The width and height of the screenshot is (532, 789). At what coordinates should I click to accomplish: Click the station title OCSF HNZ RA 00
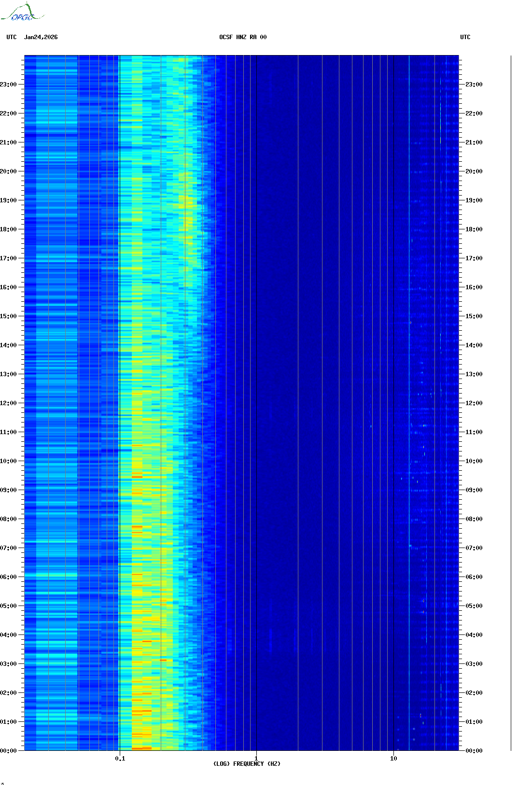243,37
